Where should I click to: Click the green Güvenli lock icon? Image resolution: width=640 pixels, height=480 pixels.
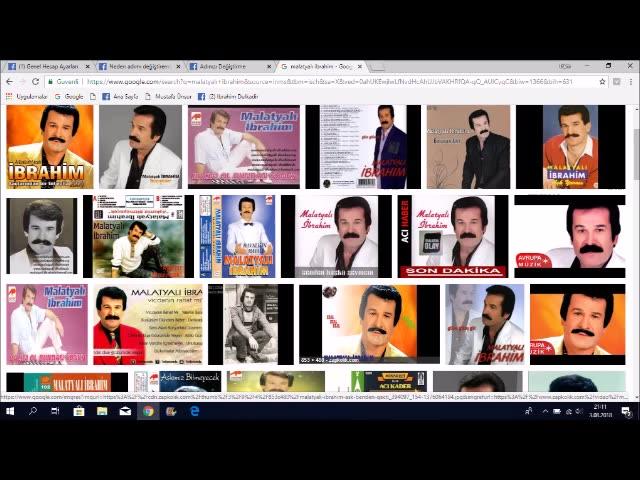[51, 82]
